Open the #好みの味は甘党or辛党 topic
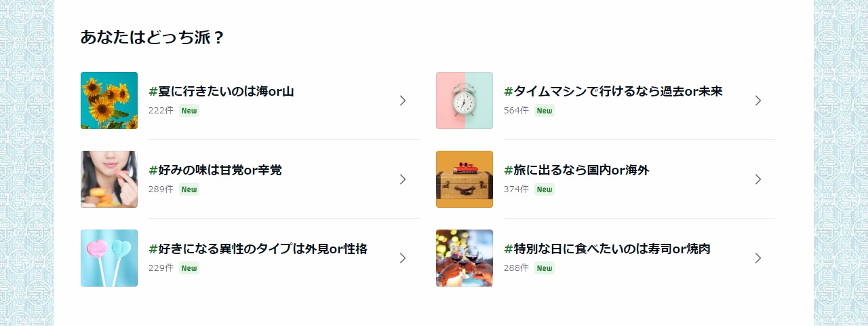Image resolution: width=868 pixels, height=326 pixels. 215,170
